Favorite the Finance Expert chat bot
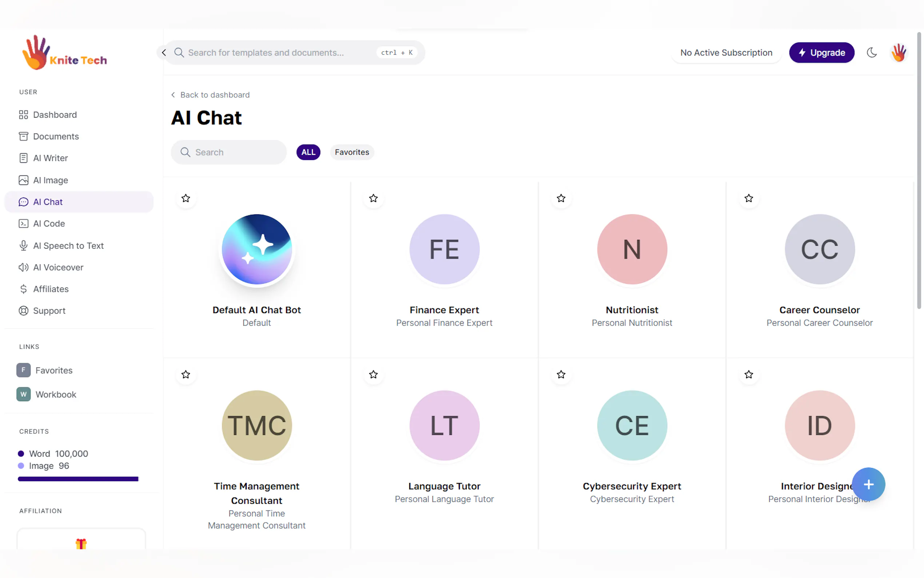This screenshot has height=578, width=924. (x=373, y=198)
